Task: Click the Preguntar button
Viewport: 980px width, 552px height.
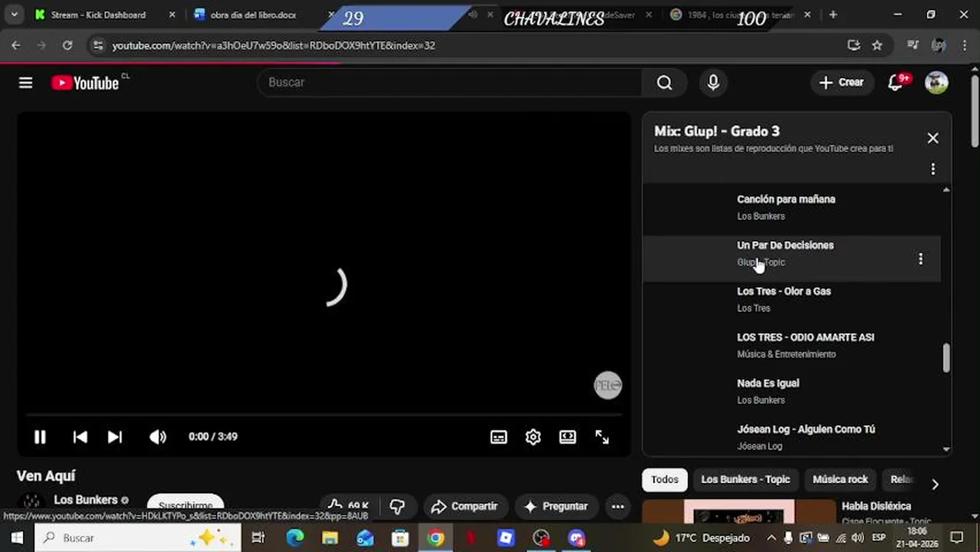Action: [x=556, y=507]
